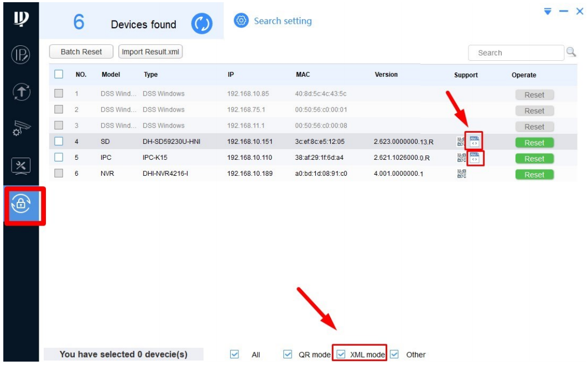
Task: Sort by the Model column header
Action: [111, 75]
